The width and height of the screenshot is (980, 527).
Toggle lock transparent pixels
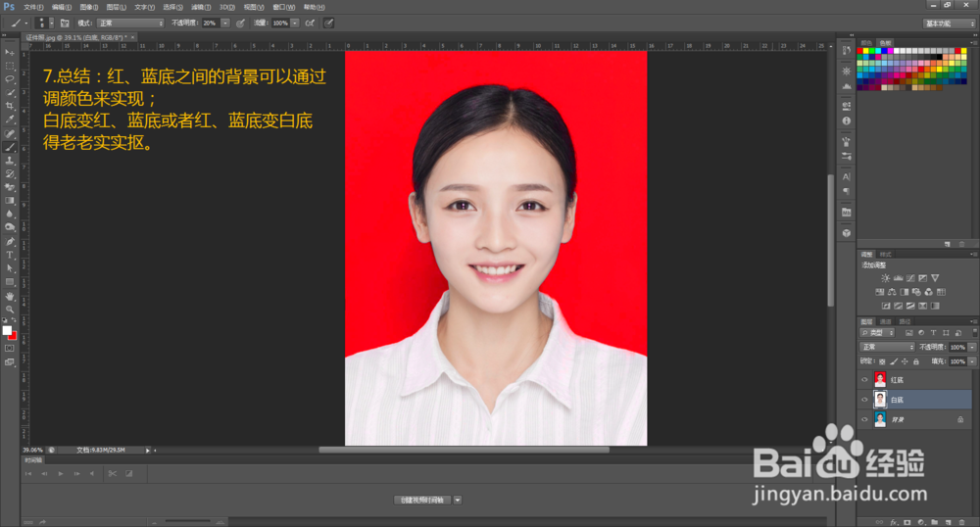point(882,361)
